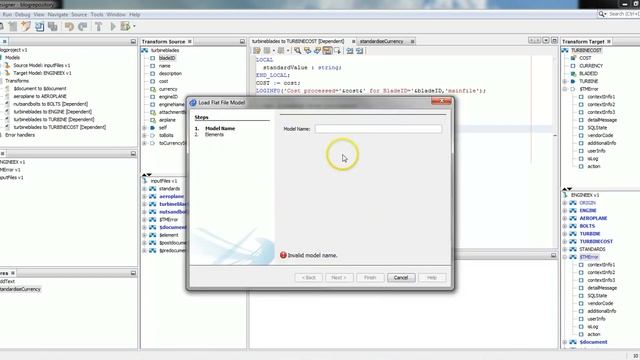
Task: Close the Transform Target panel tab
Action: [609, 42]
